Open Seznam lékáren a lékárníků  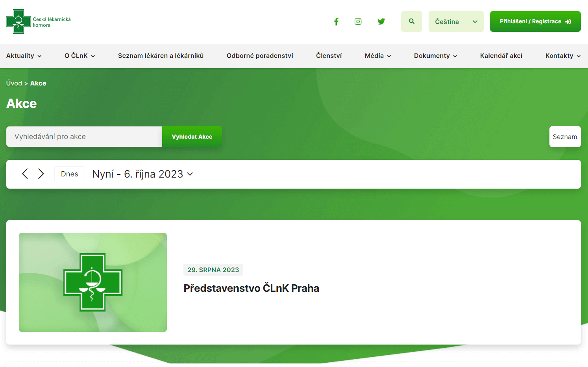coord(161,56)
